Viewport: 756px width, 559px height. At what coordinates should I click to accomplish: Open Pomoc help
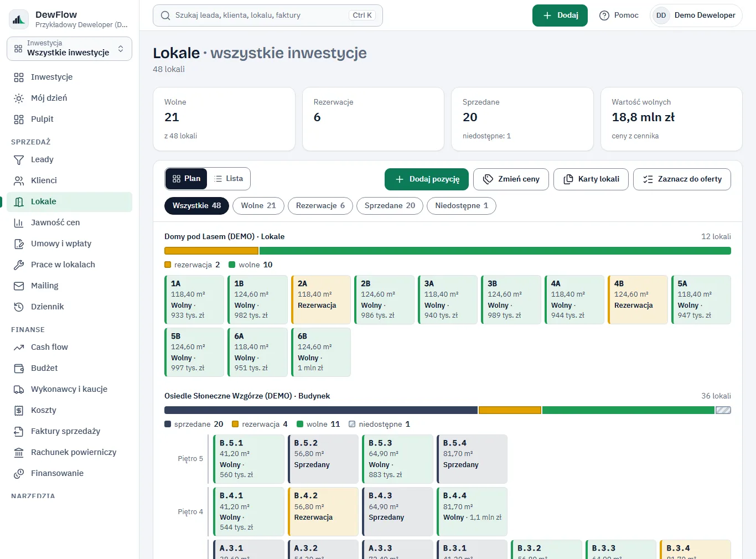click(x=619, y=15)
